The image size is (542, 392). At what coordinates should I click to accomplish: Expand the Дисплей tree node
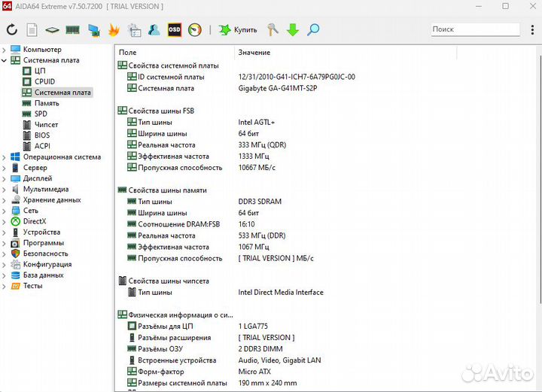click(x=4, y=179)
